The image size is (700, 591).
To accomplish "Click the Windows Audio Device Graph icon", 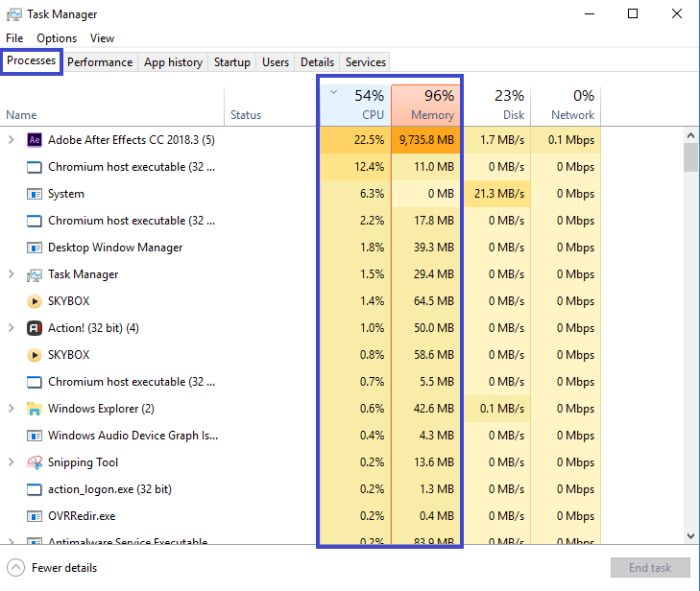I will [x=35, y=436].
